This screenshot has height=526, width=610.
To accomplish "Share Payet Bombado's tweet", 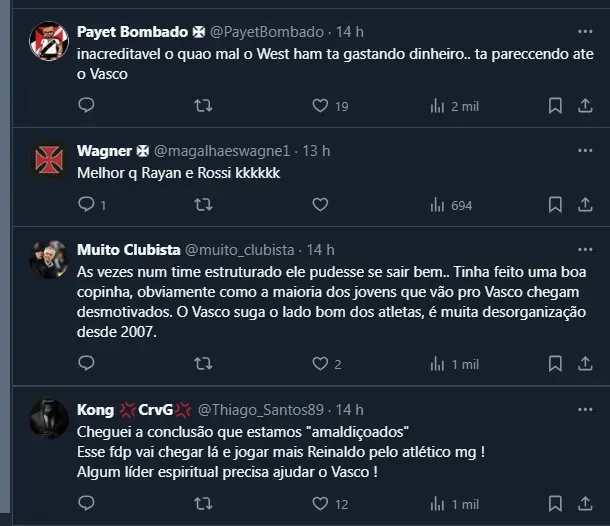I will pyautogui.click(x=586, y=105).
